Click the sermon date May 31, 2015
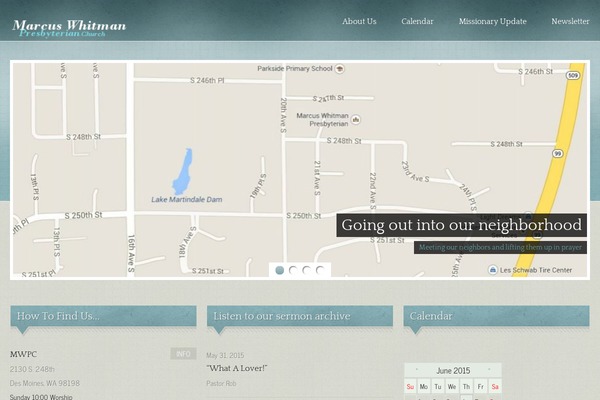The image size is (600, 400). 225,355
